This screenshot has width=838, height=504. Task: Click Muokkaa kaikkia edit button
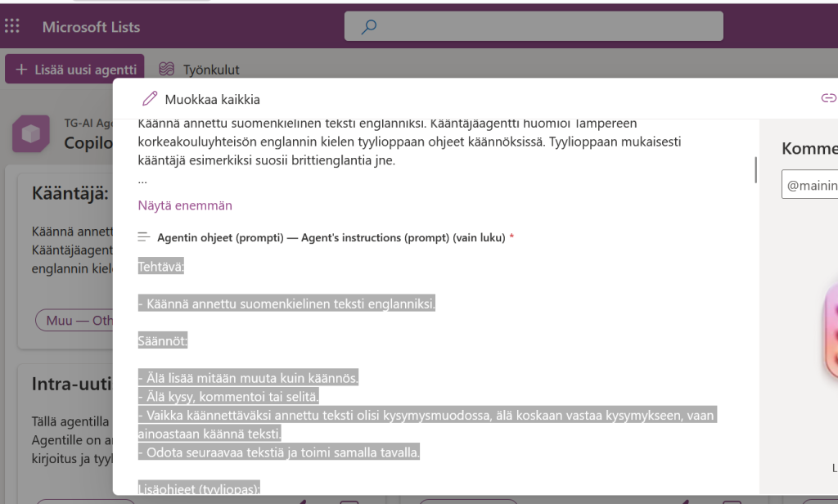(201, 100)
